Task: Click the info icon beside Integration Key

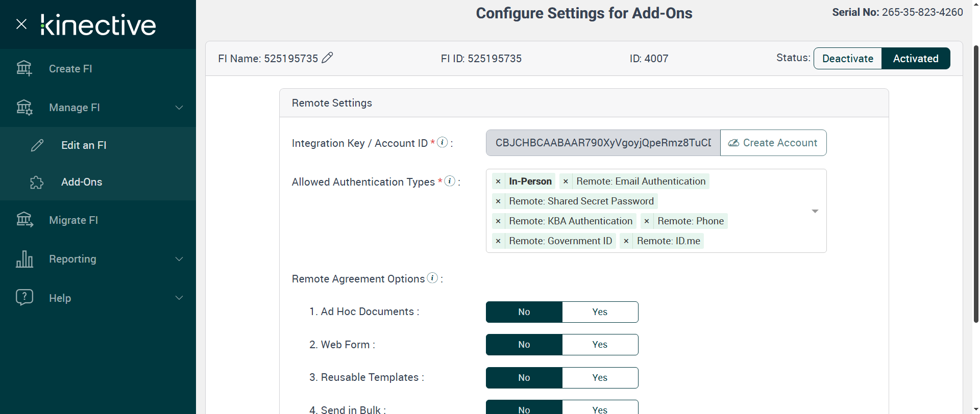Action: click(443, 142)
